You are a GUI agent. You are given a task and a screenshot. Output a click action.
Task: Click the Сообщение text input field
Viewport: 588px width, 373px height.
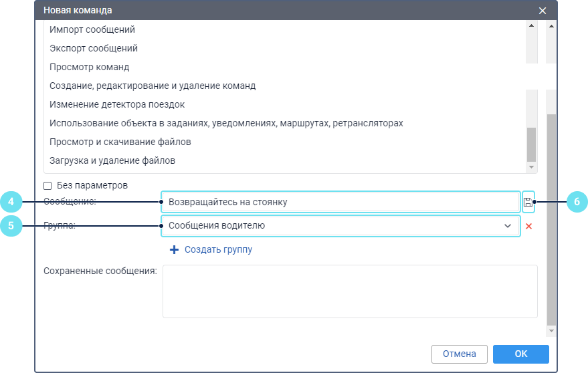click(x=340, y=202)
